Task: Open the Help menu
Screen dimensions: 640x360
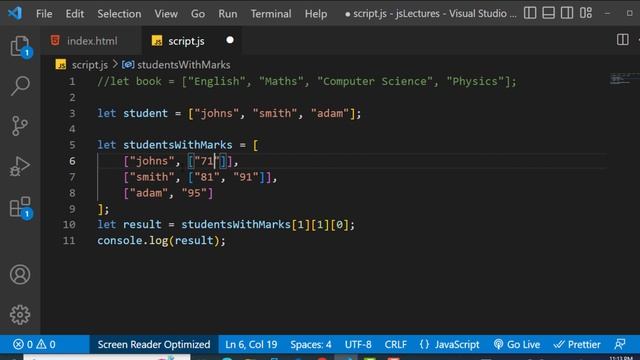Action: pos(316,14)
